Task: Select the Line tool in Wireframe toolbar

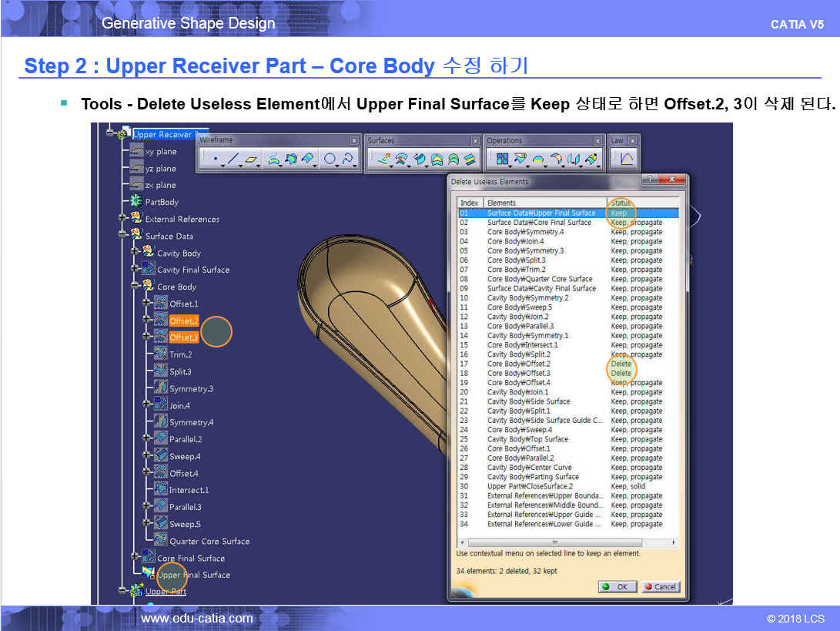Action: [233, 159]
